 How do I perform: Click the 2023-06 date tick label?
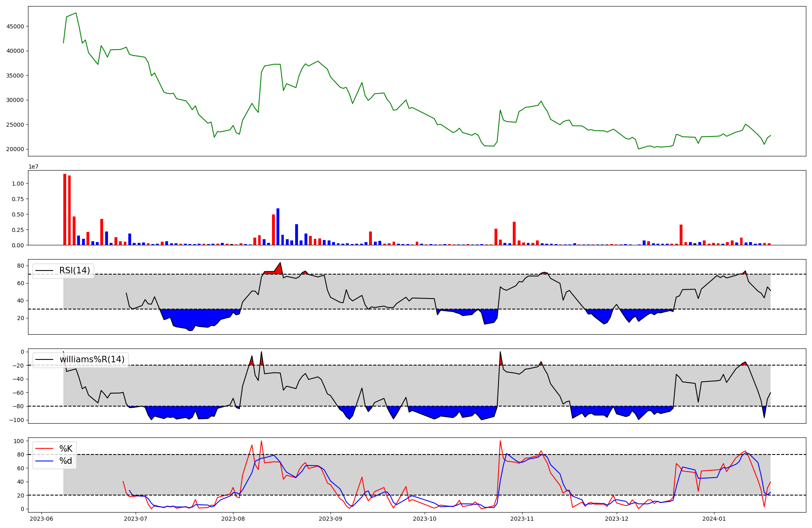tap(41, 519)
